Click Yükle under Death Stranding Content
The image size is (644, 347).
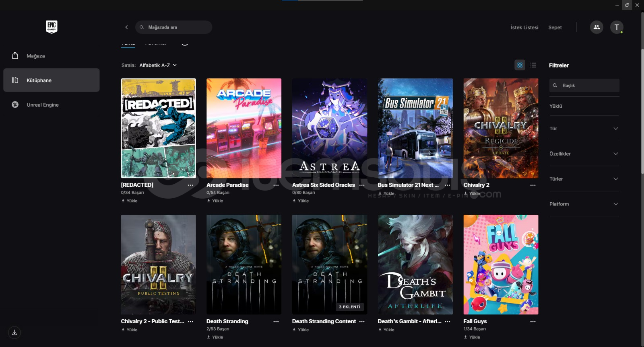[301, 330]
